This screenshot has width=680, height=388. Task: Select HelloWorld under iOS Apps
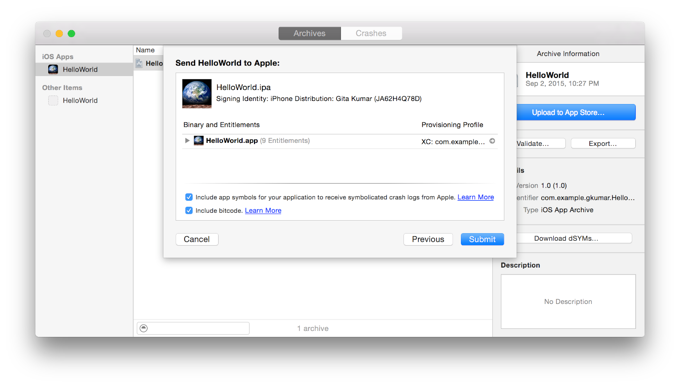[x=84, y=69]
